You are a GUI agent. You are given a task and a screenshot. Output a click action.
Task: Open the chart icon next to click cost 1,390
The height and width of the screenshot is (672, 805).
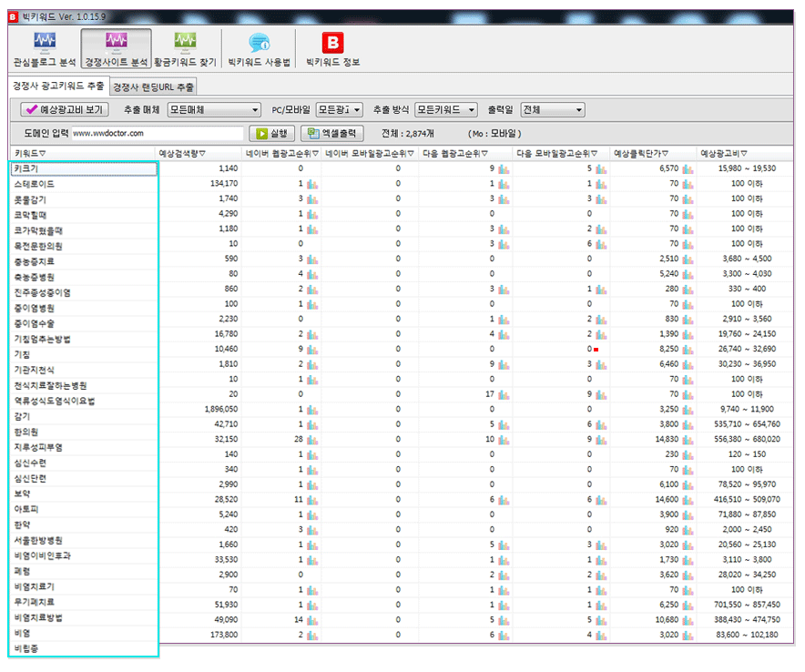pyautogui.click(x=688, y=334)
